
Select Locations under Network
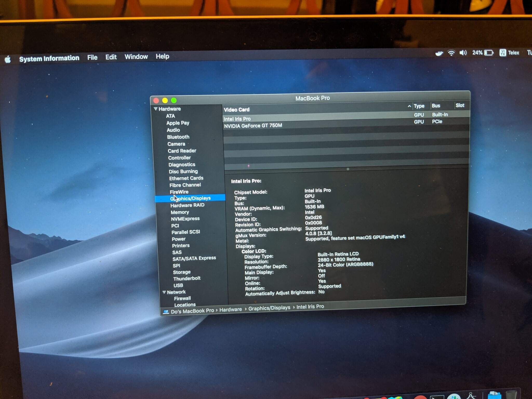pyautogui.click(x=185, y=304)
